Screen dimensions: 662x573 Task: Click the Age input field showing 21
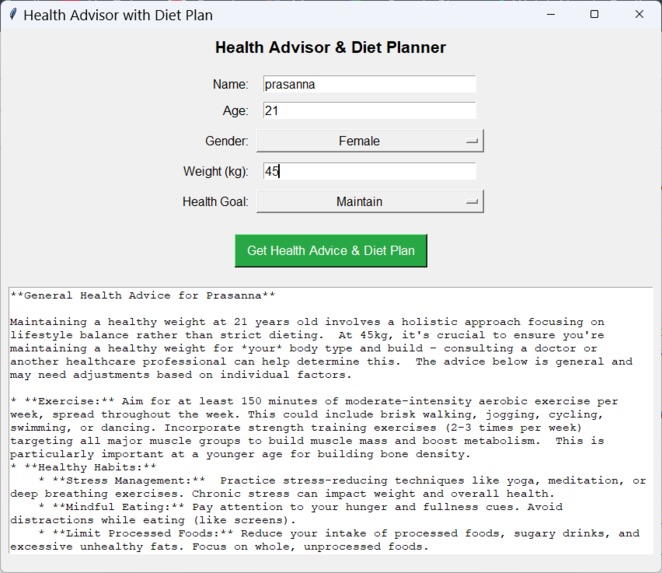[x=369, y=111]
